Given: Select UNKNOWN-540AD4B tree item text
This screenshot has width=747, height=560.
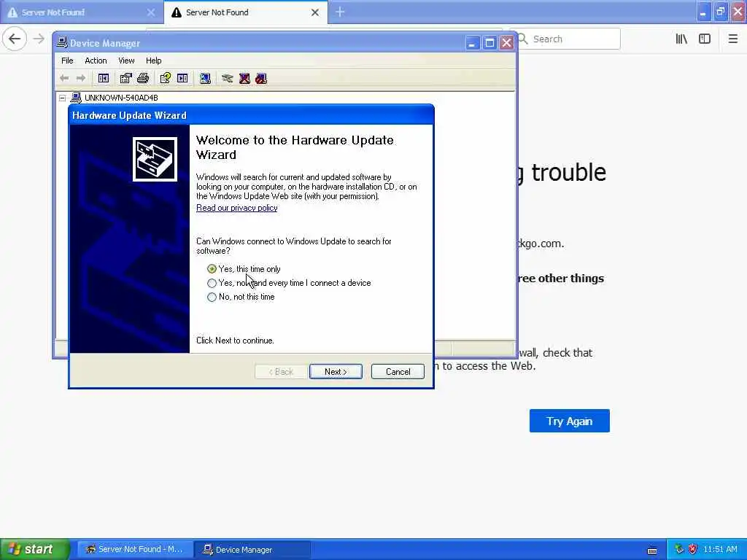Looking at the screenshot, I should [x=121, y=98].
